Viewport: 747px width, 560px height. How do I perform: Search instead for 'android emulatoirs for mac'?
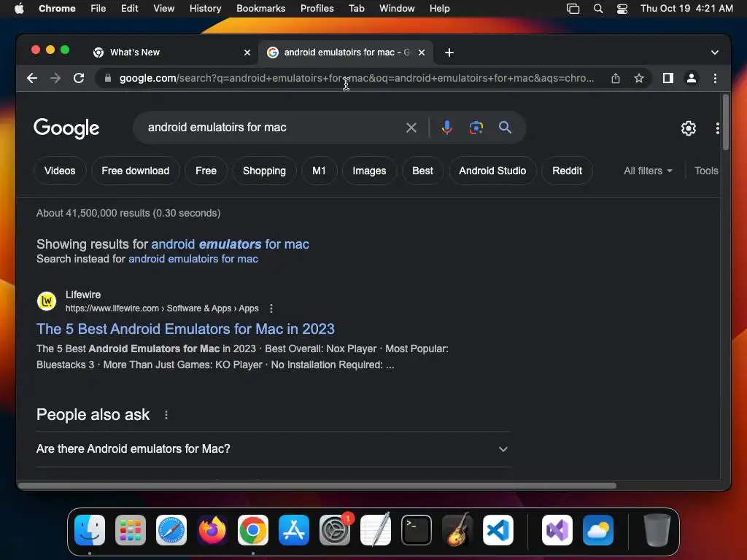click(193, 259)
